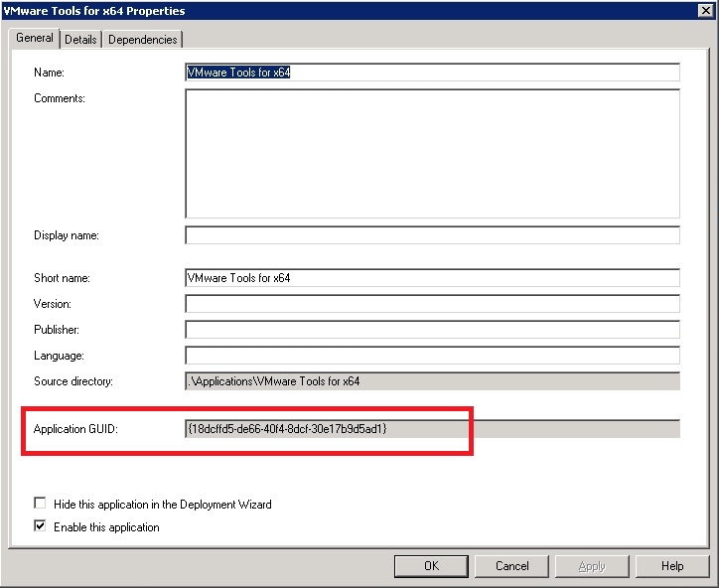This screenshot has width=719, height=588.
Task: Click the Publisher label
Action: pos(57,330)
